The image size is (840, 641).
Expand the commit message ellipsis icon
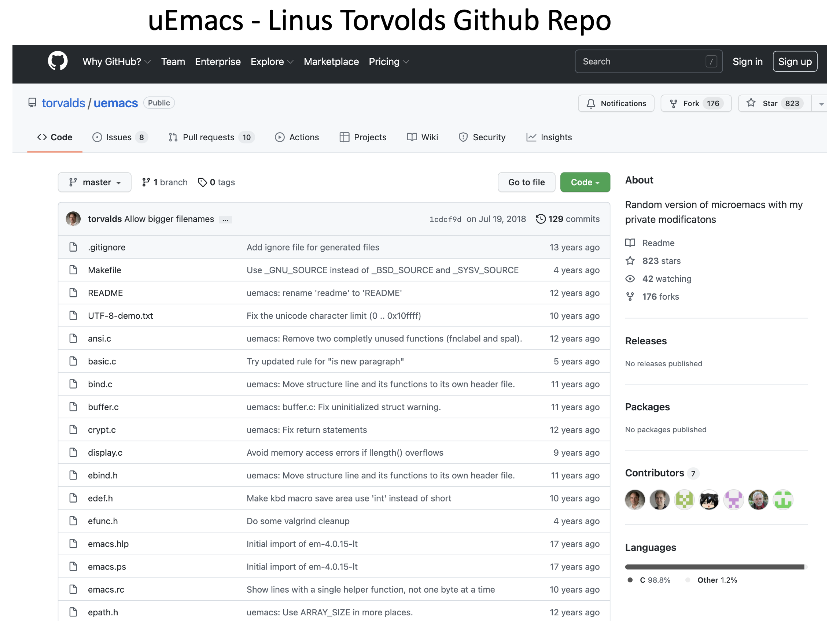[x=225, y=220]
